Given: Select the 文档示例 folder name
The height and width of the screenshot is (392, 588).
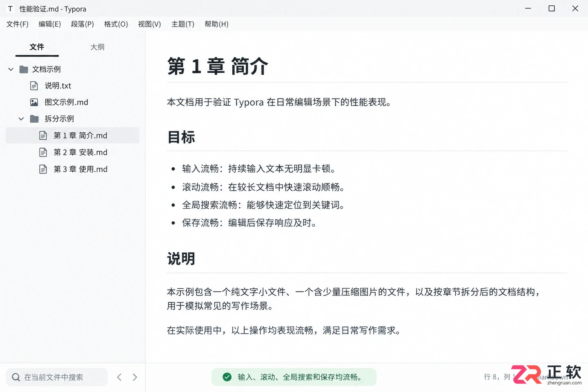Looking at the screenshot, I should point(47,69).
